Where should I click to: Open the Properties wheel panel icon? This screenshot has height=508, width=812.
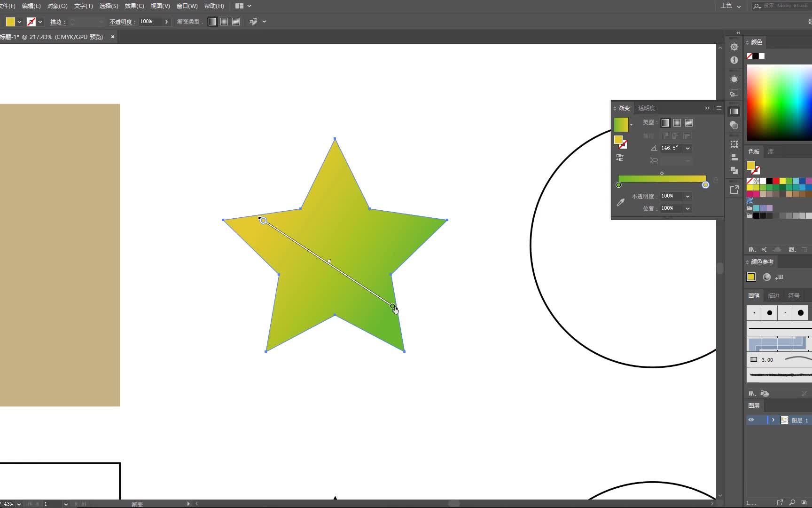pyautogui.click(x=734, y=47)
